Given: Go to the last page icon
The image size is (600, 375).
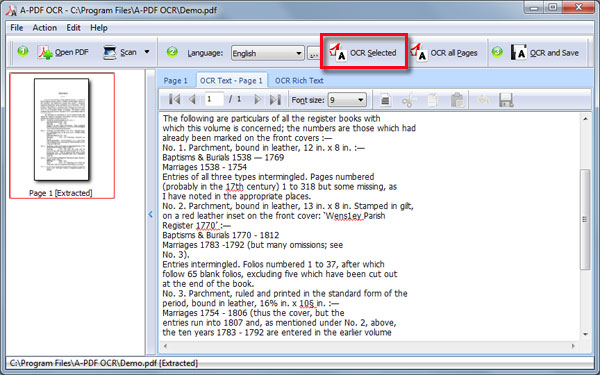Looking at the screenshot, I should [275, 99].
